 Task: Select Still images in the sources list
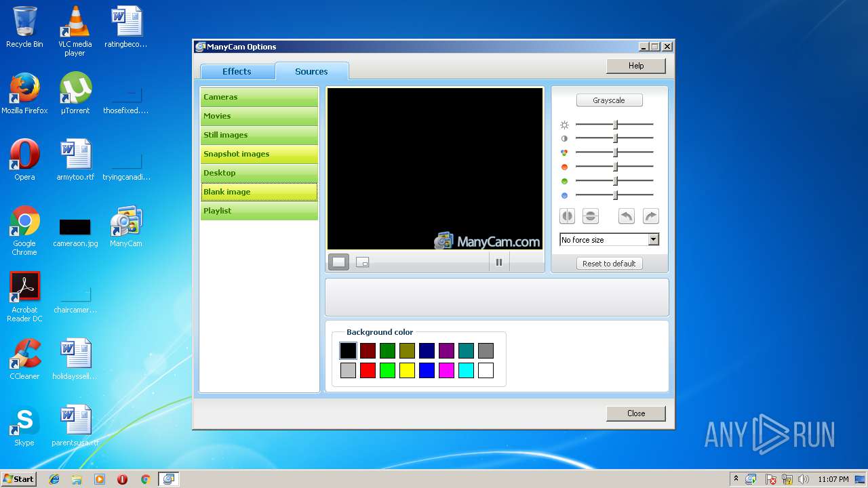click(259, 135)
